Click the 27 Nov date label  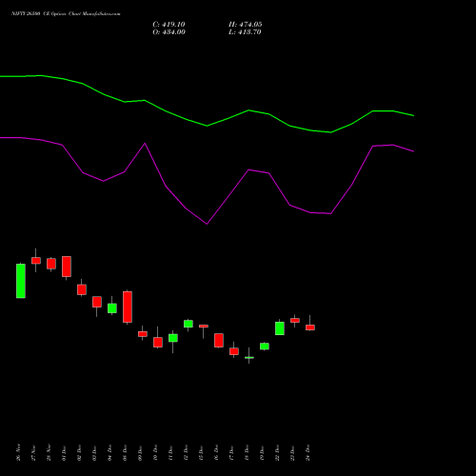(x=33, y=452)
